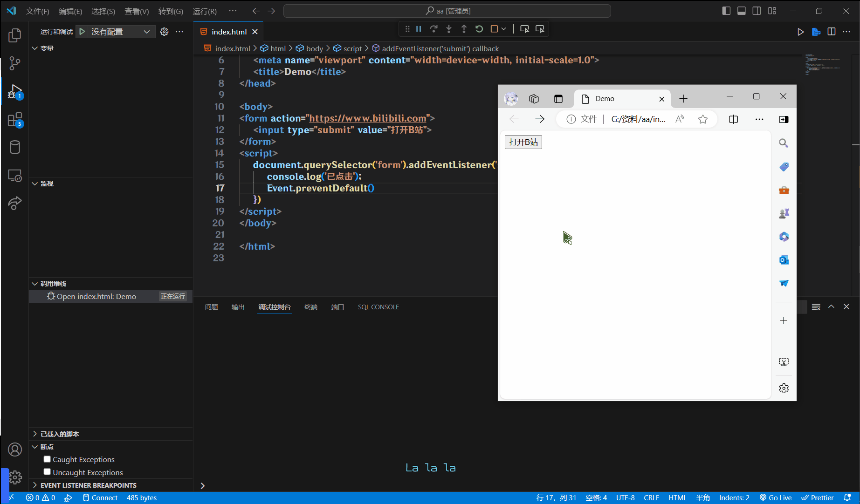The image size is (860, 504).
Task: Open the 运行(R) menu
Action: tap(205, 11)
